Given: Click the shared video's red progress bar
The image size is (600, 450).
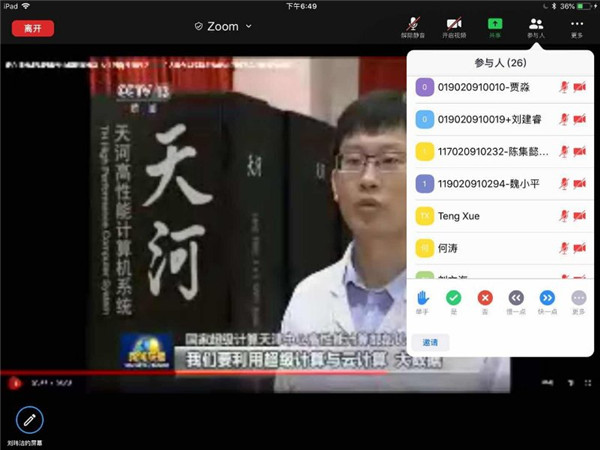Looking at the screenshot, I should pyautogui.click(x=194, y=372).
